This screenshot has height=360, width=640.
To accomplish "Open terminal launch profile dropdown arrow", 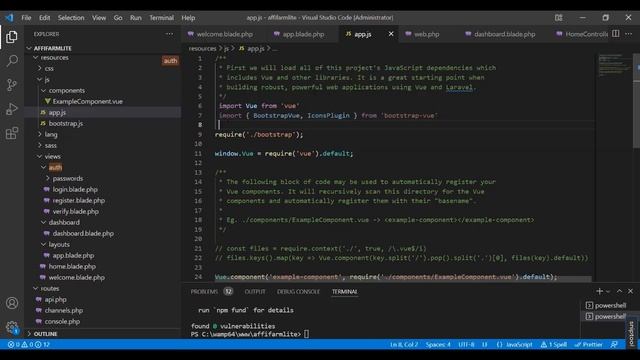I will [x=608, y=291].
